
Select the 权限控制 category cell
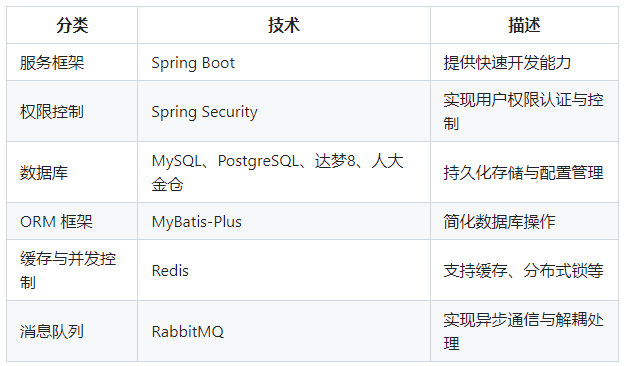tap(72, 111)
